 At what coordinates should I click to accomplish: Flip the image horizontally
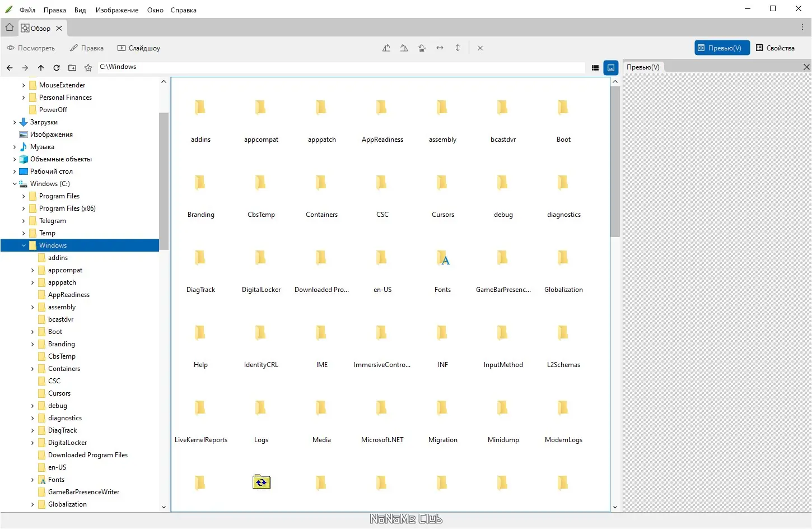tap(440, 48)
